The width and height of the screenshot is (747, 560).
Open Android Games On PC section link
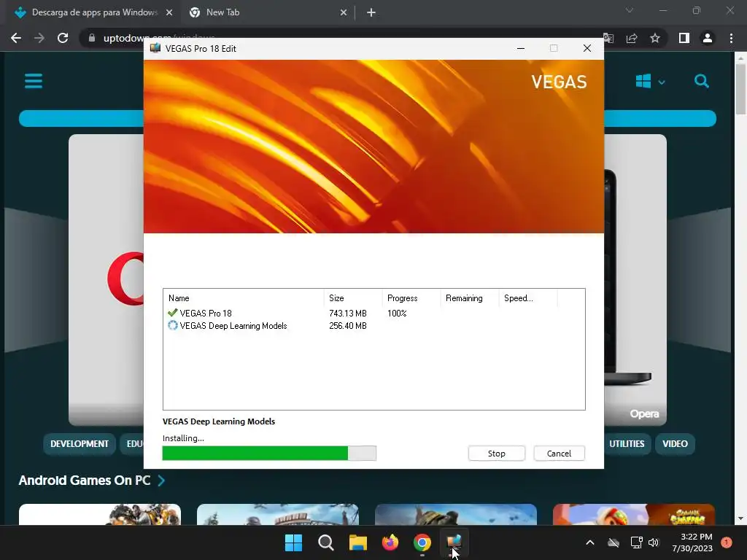[x=85, y=481]
